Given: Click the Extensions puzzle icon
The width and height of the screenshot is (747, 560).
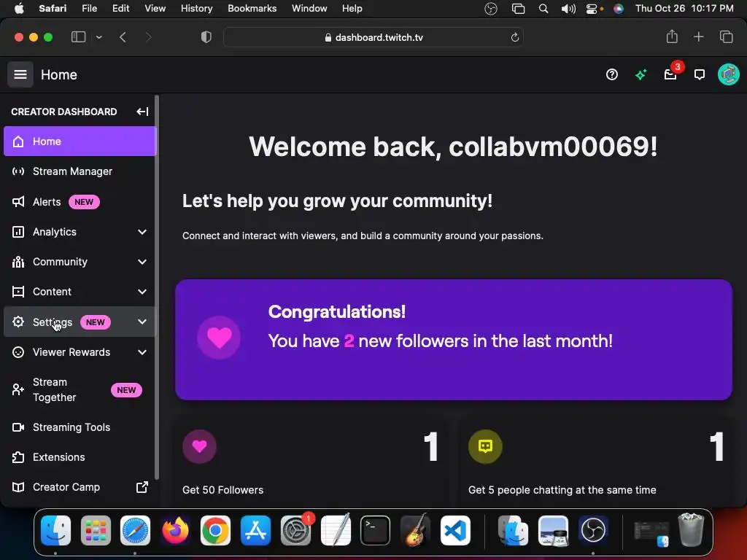Looking at the screenshot, I should pos(18,458).
